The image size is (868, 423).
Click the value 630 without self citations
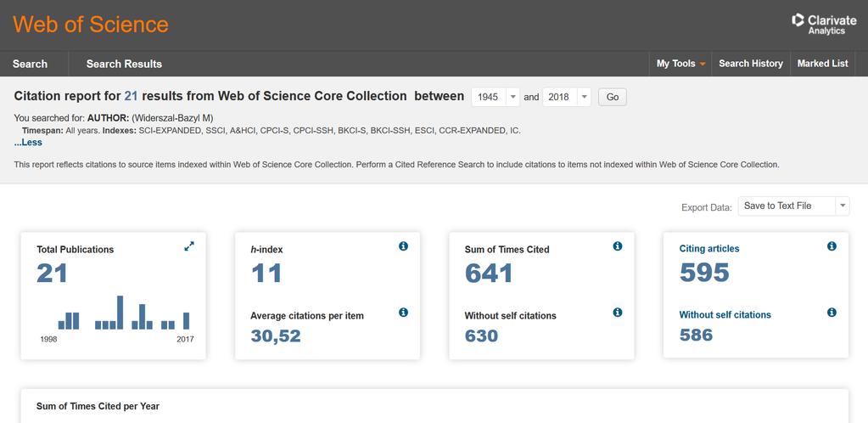(x=482, y=336)
